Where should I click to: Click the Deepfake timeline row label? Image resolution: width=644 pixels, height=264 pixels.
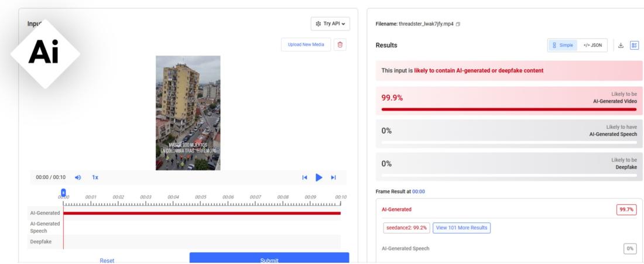(40, 242)
